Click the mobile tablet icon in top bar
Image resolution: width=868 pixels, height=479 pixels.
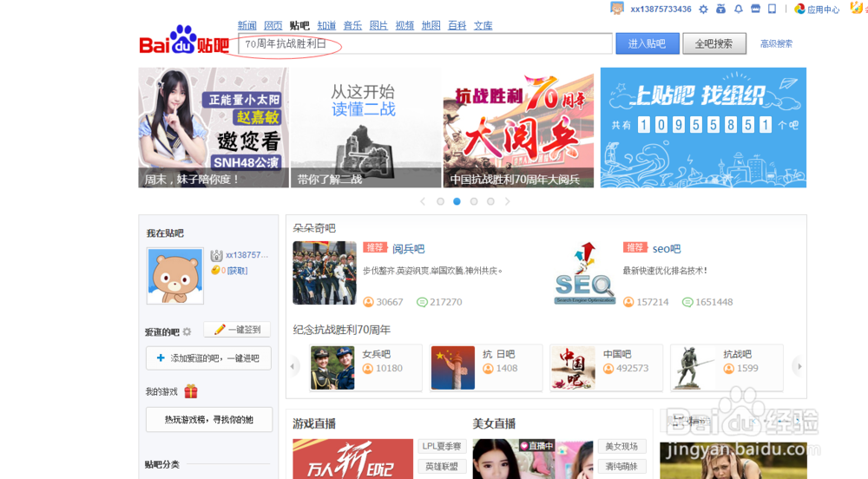772,9
